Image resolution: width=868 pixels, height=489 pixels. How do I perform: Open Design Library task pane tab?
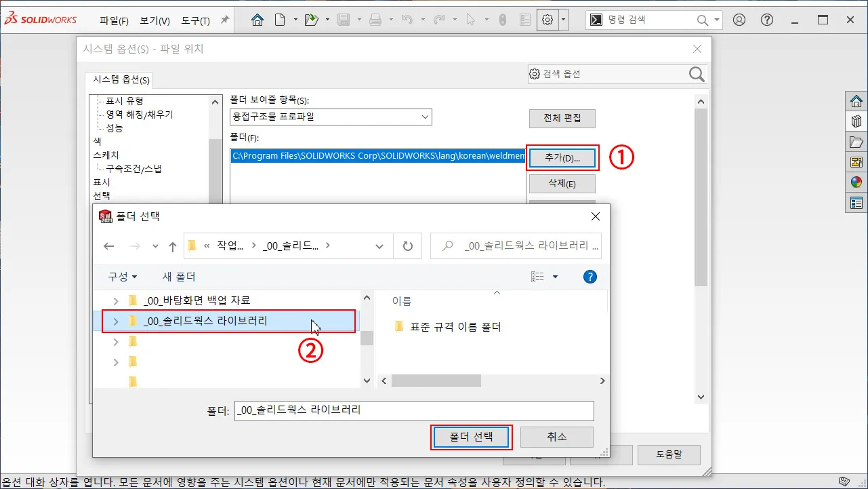click(856, 121)
